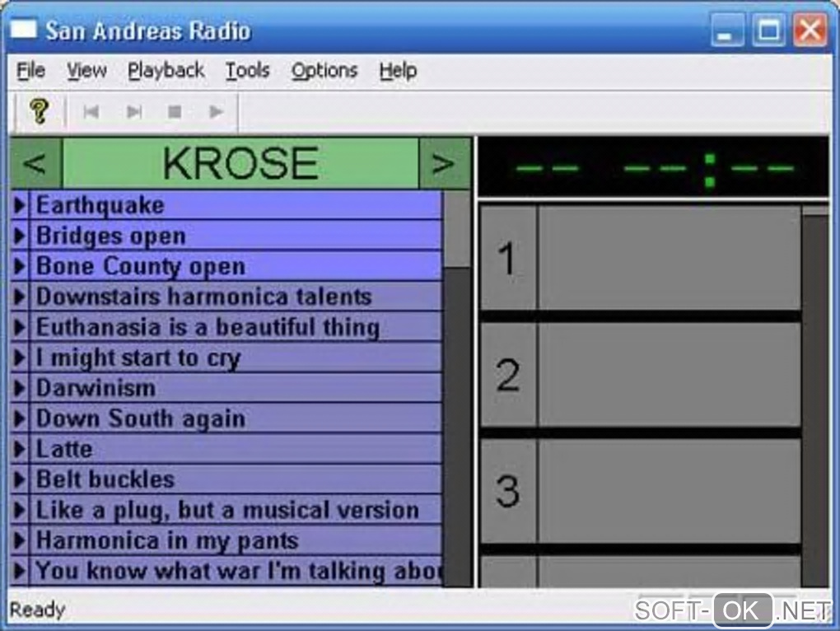Play the Like a plug track arrow

tap(20, 510)
